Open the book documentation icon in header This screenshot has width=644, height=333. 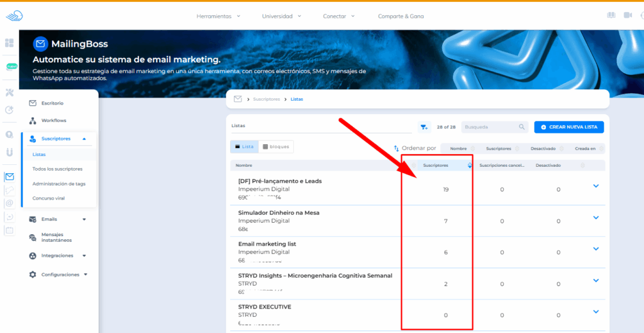tap(611, 16)
